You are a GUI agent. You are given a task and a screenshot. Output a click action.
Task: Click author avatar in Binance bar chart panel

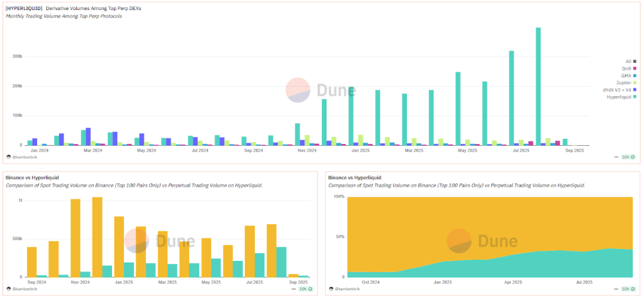(x=9, y=289)
